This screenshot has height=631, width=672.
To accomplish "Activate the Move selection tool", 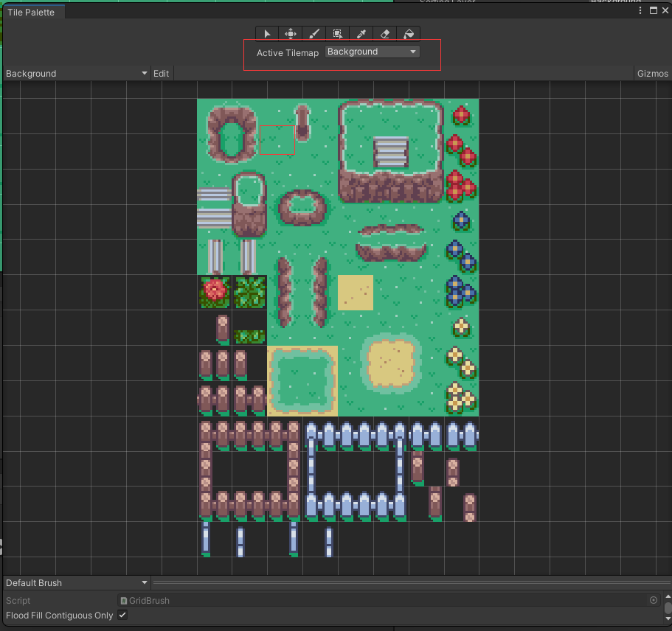I will click(x=291, y=34).
